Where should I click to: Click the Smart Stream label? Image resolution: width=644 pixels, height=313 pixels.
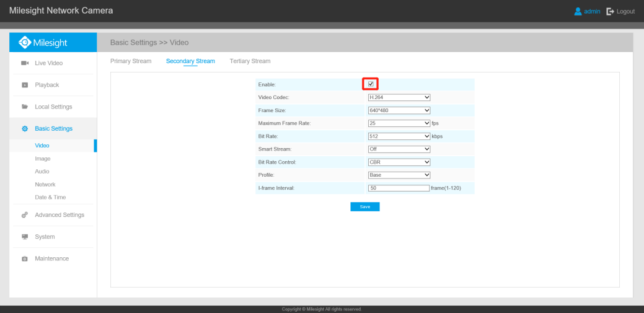(273, 149)
